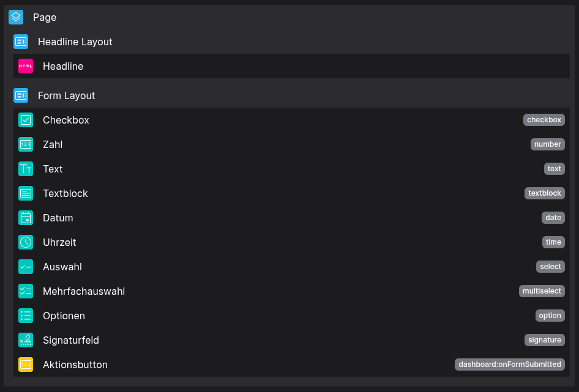Image resolution: width=579 pixels, height=392 pixels.
Task: Select the Auswahl element row
Action: pyautogui.click(x=62, y=267)
